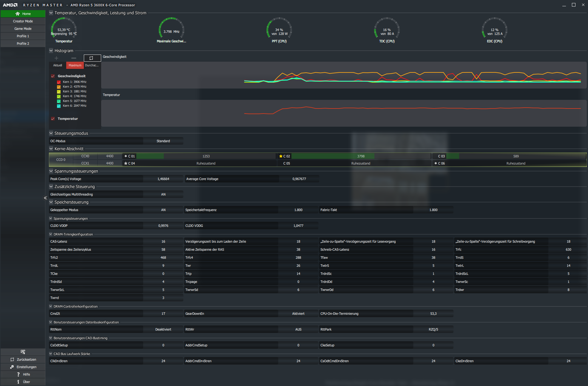The height and width of the screenshot is (386, 588).
Task: Click the CCD 0 cell
Action: pos(61,160)
